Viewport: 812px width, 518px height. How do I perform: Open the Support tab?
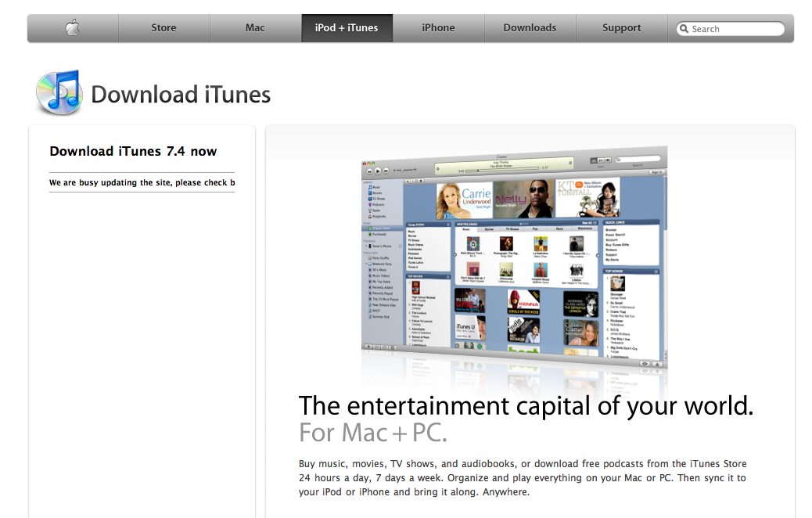pyautogui.click(x=621, y=28)
